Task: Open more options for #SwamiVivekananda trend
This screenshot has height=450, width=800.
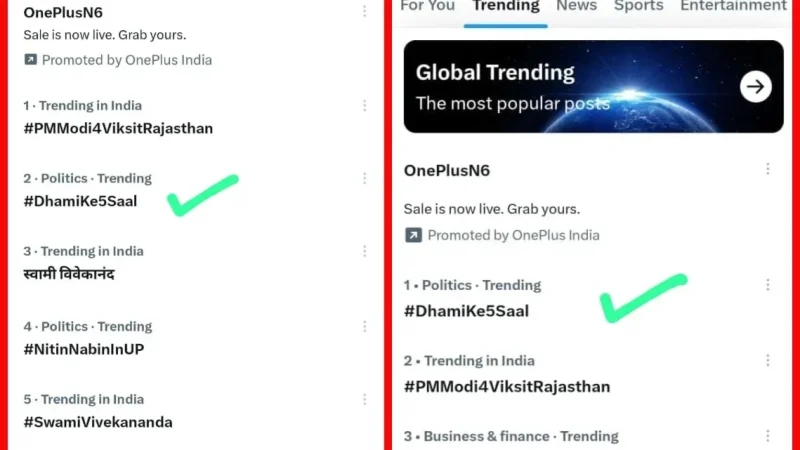Action: 364,399
